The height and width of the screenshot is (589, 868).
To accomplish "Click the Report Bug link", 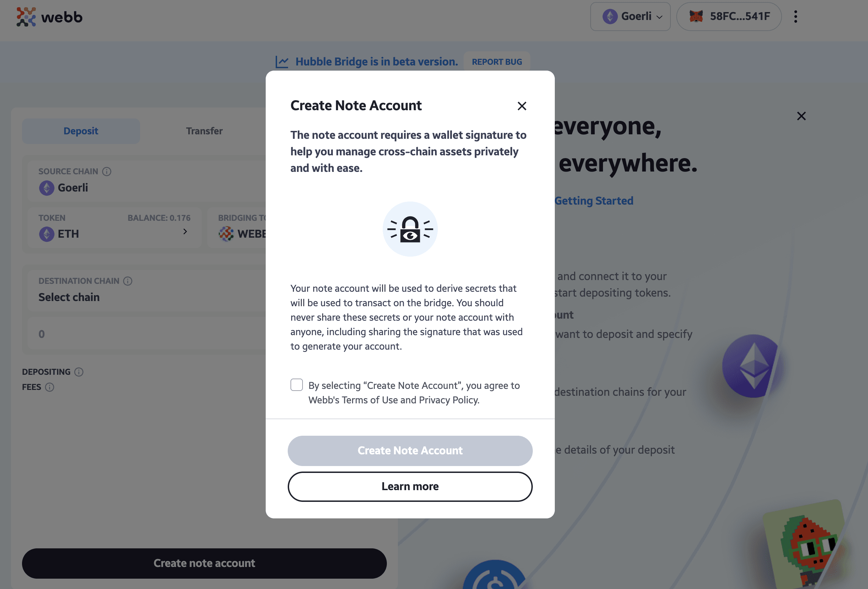I will [496, 61].
